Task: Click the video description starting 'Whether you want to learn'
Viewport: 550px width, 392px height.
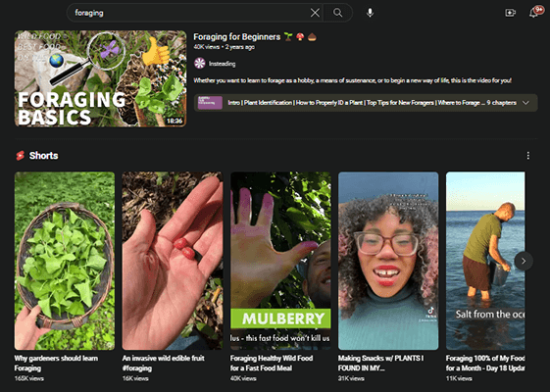Action: (x=353, y=80)
